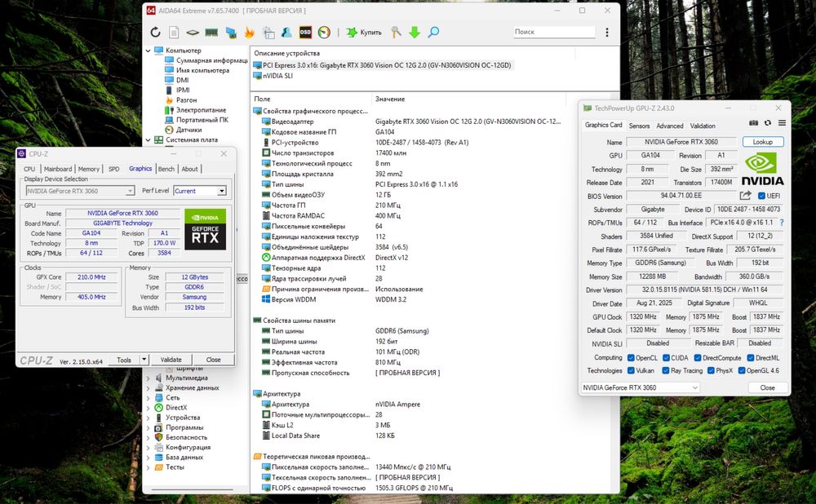Viewport: 816px width, 504px height.
Task: Click the Validate button in CPU-Z
Action: click(171, 360)
